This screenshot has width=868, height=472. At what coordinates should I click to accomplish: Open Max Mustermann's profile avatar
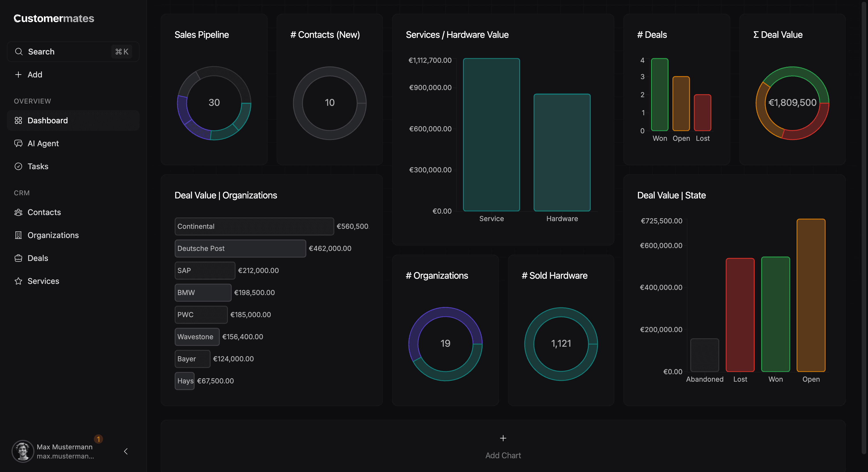(23, 451)
